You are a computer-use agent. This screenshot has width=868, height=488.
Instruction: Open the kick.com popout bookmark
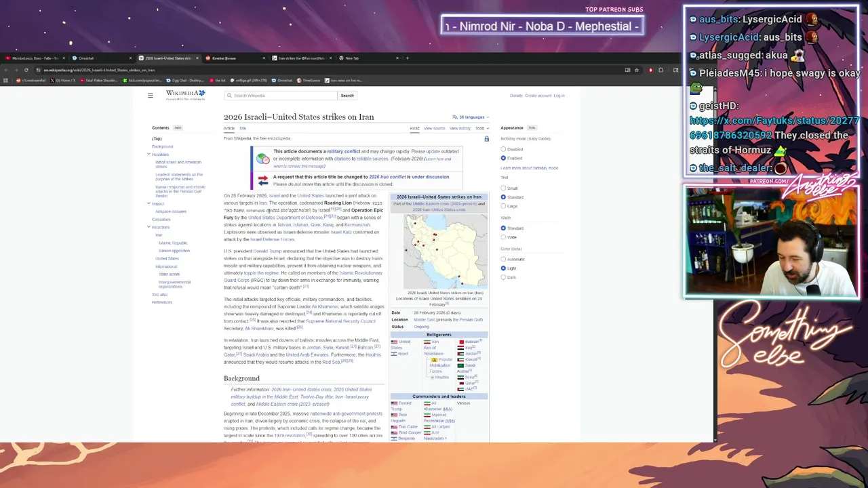(x=142, y=81)
